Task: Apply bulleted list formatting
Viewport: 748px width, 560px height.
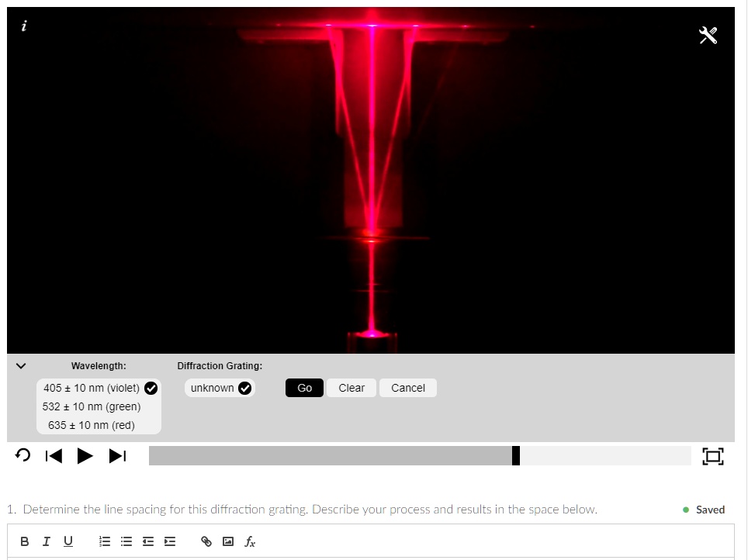Action: [x=126, y=541]
